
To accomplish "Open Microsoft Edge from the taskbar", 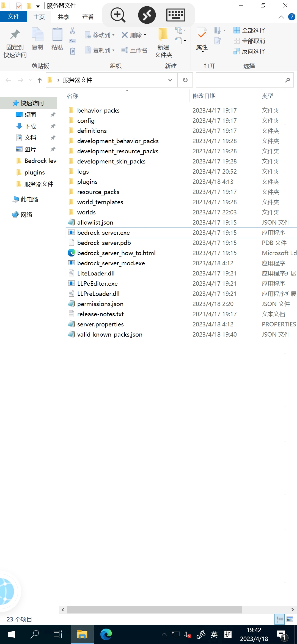I will pyautogui.click(x=106, y=634).
